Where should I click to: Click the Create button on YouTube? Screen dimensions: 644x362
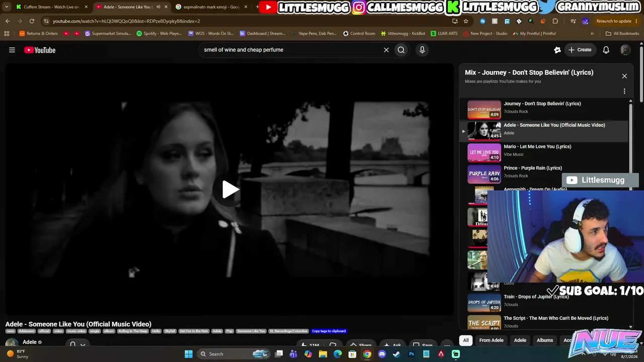click(x=580, y=50)
